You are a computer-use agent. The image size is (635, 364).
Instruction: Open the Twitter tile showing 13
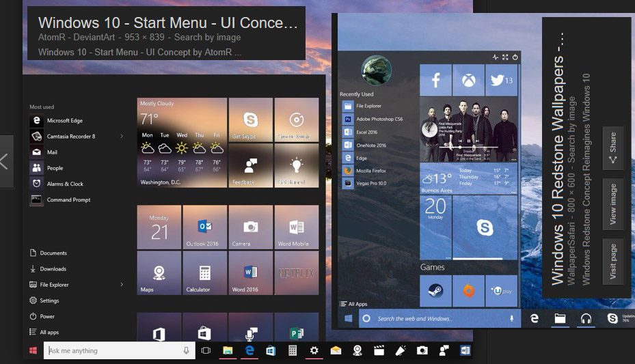click(x=501, y=80)
